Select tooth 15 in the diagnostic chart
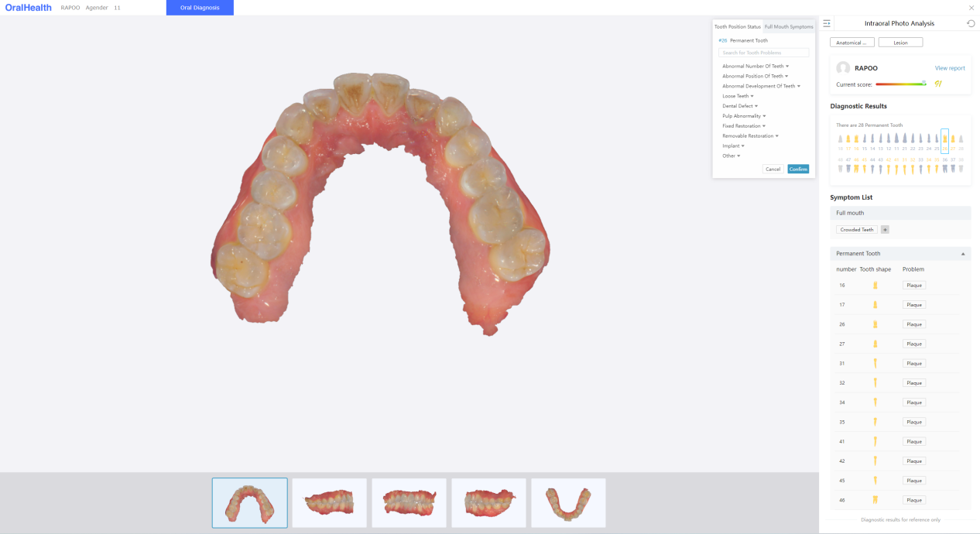The width and height of the screenshot is (980, 534). point(865,142)
